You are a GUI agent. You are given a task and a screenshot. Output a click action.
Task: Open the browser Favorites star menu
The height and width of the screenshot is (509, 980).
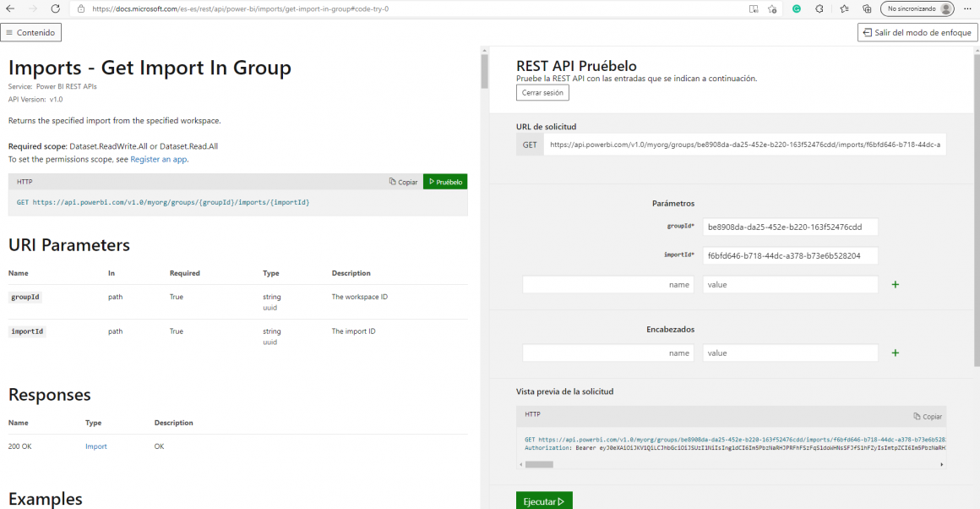coord(844,8)
